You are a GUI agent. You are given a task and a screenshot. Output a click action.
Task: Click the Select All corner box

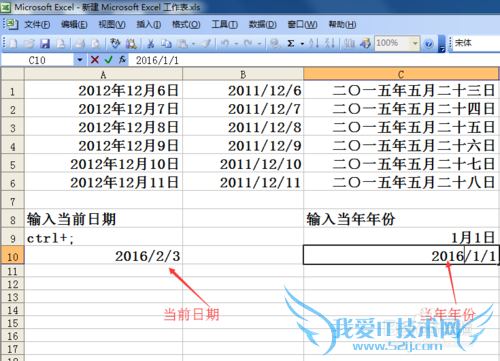click(12, 74)
